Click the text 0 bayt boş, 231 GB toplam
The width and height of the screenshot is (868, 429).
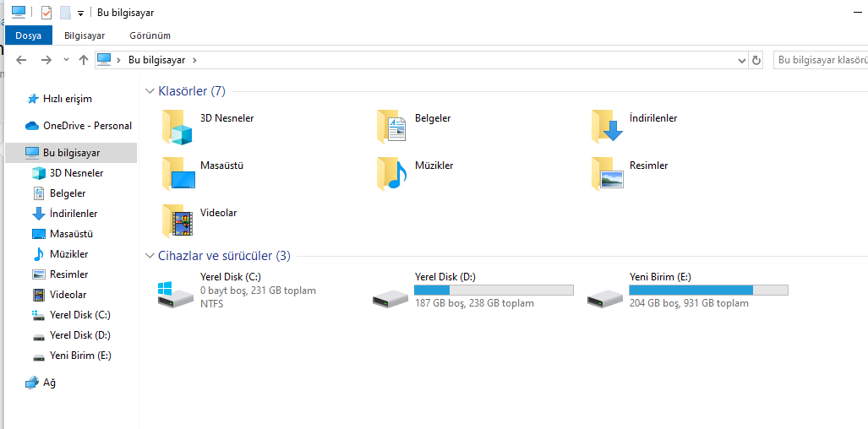[258, 291]
